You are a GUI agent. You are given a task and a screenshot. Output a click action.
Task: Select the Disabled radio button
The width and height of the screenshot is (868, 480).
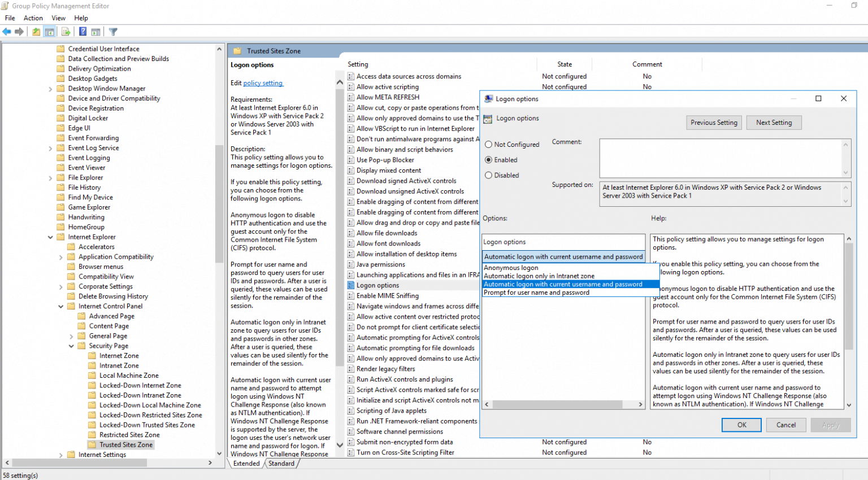(488, 175)
